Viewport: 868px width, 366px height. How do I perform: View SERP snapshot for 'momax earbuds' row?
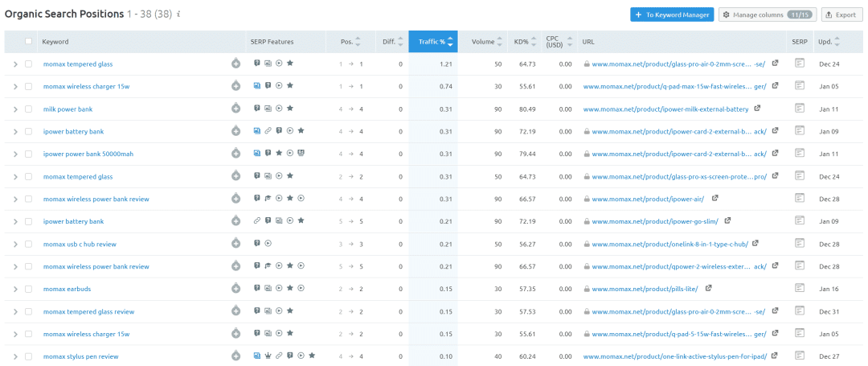point(799,288)
